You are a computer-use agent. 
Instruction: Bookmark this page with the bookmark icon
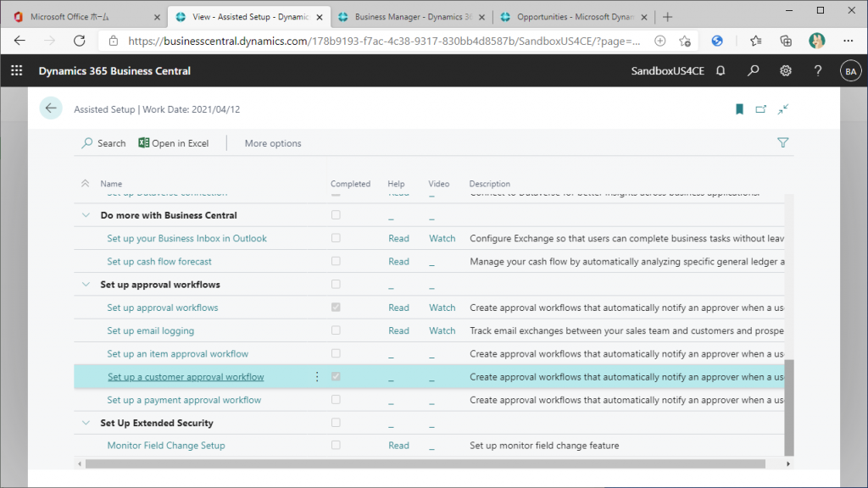[739, 109]
